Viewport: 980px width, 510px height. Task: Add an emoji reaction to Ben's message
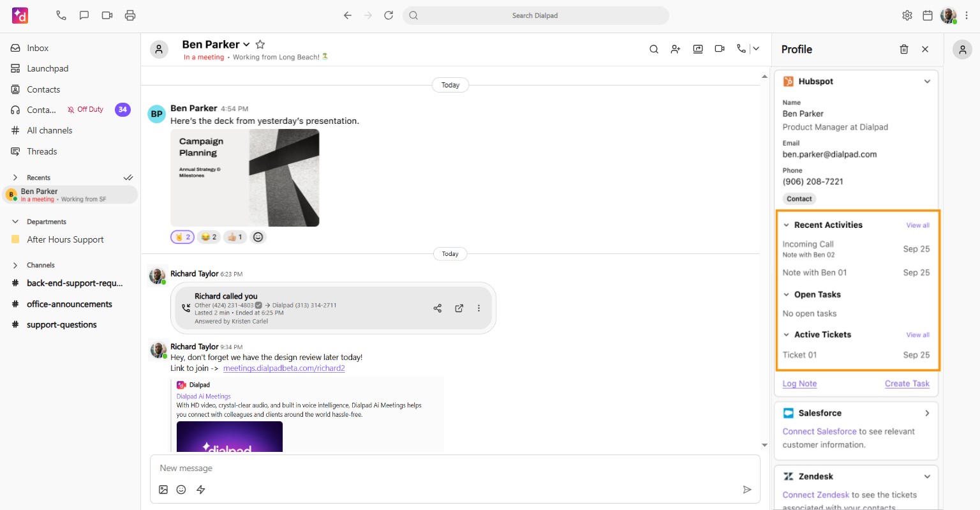258,237
